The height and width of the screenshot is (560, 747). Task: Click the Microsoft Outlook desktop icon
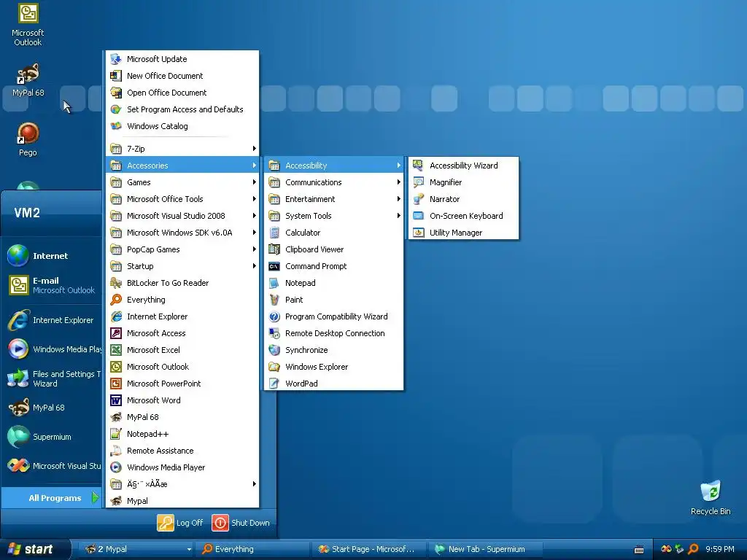(x=28, y=25)
